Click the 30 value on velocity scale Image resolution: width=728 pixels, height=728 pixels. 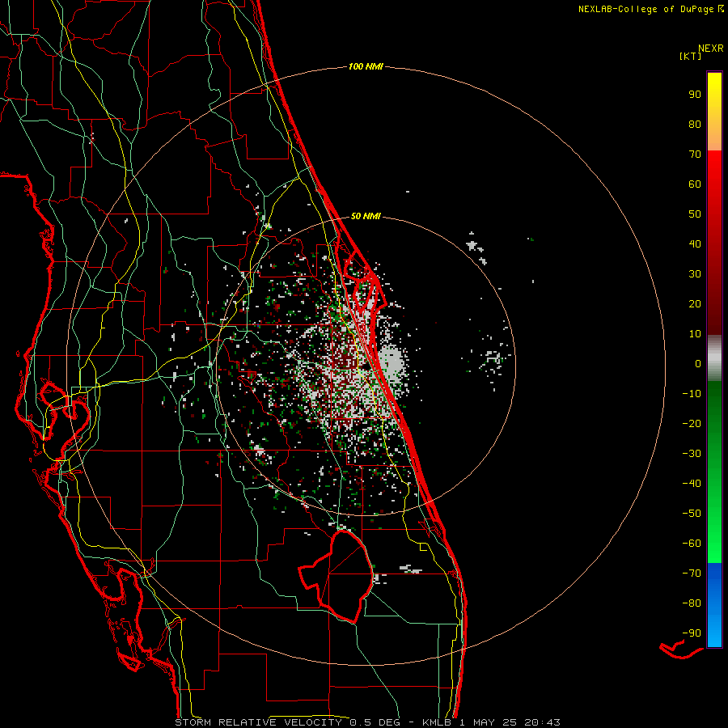(695, 274)
